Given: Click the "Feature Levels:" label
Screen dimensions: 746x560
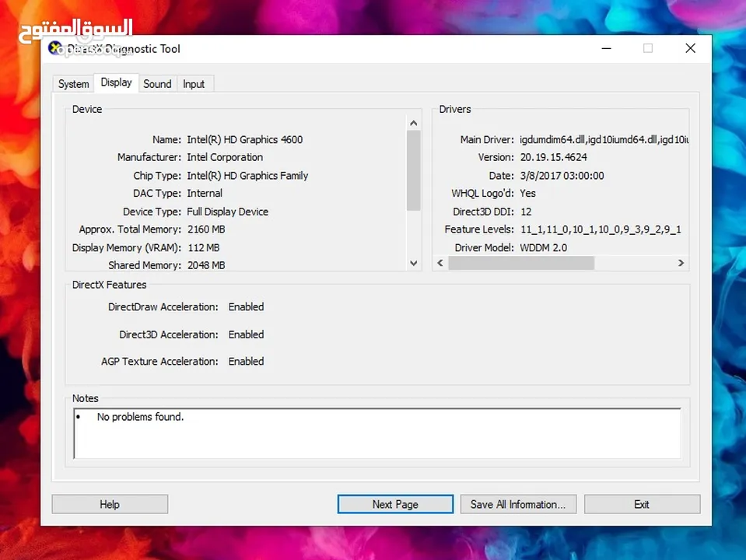Looking at the screenshot, I should click(x=479, y=229).
